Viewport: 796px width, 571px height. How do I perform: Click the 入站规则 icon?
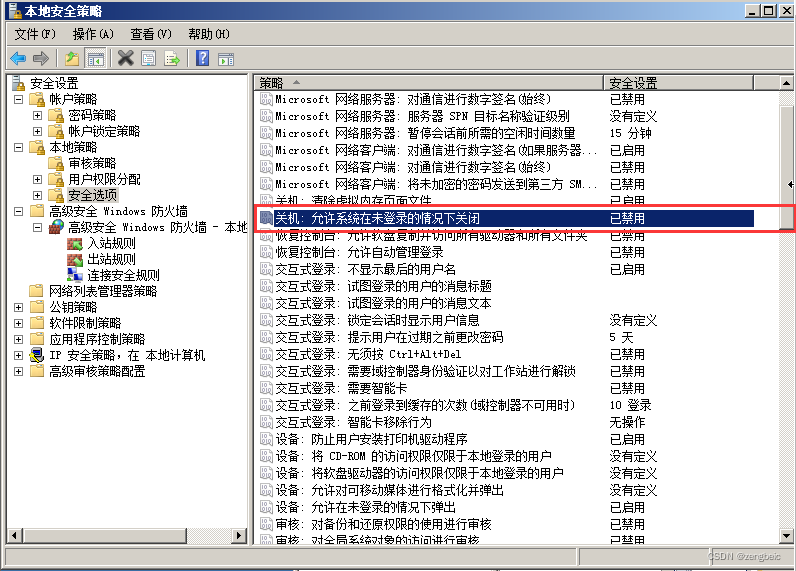[x=75, y=243]
